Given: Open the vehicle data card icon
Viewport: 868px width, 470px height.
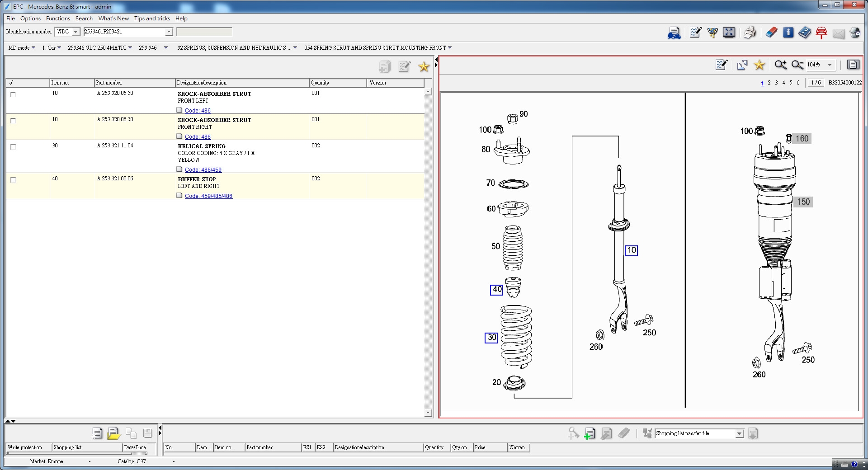Looking at the screenshot, I should click(x=674, y=33).
